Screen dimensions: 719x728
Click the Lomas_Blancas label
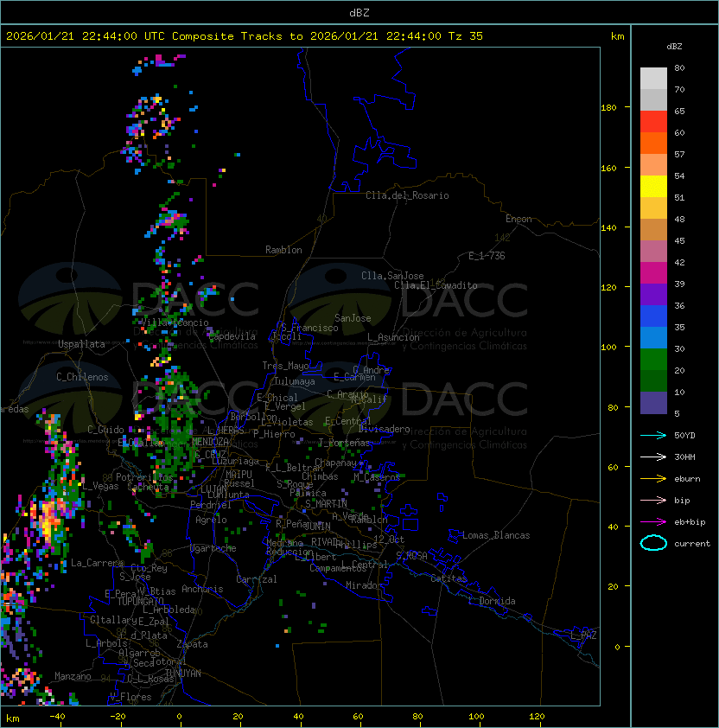496,535
